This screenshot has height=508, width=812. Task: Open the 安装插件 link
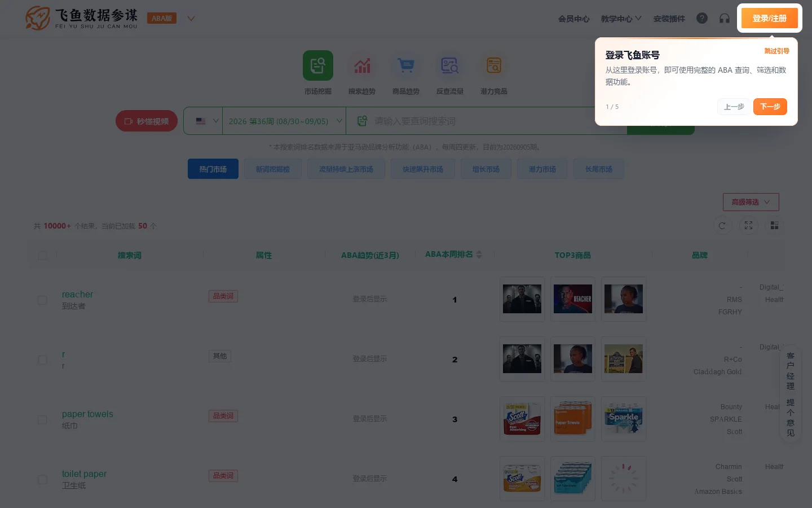click(669, 19)
